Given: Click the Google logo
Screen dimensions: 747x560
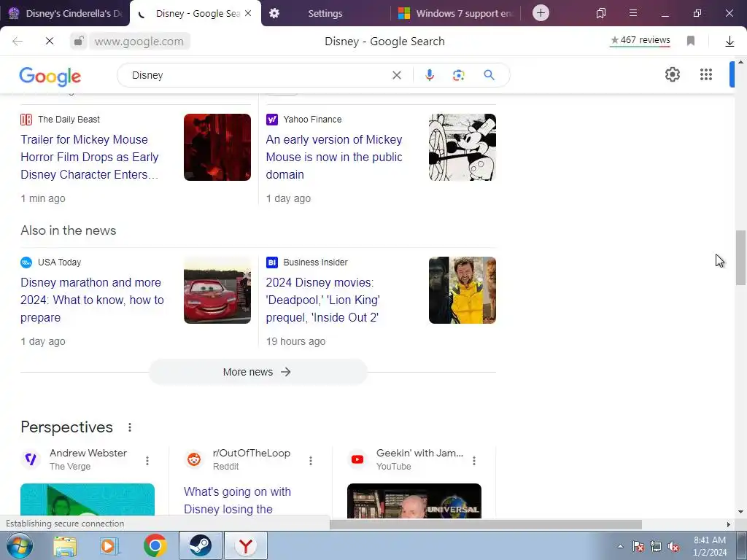Looking at the screenshot, I should pyautogui.click(x=50, y=76).
